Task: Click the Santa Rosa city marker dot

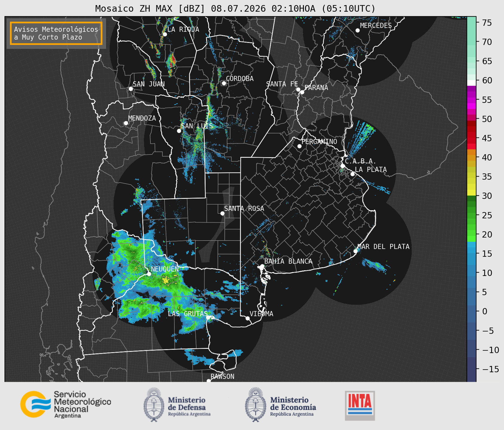Action: coord(222,213)
